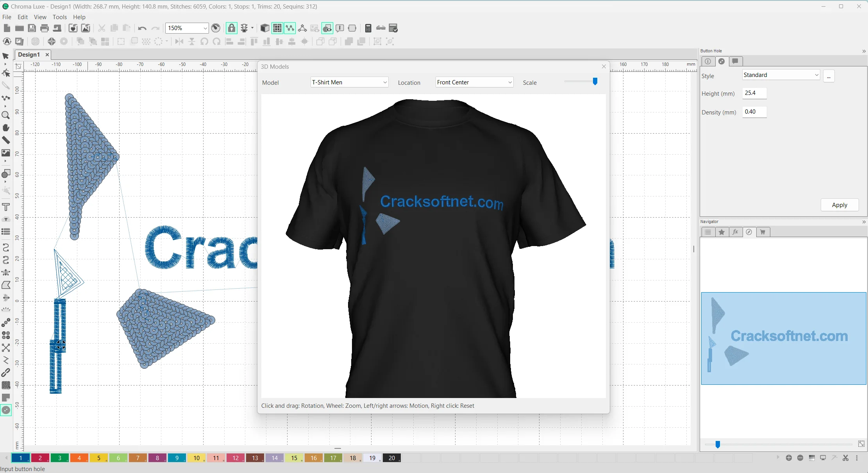Open the Edit menu

point(23,17)
